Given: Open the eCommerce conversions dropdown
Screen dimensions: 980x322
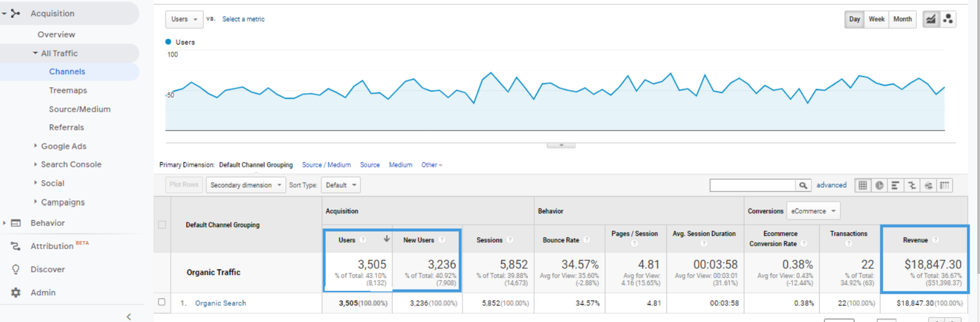Looking at the screenshot, I should pyautogui.click(x=813, y=211).
